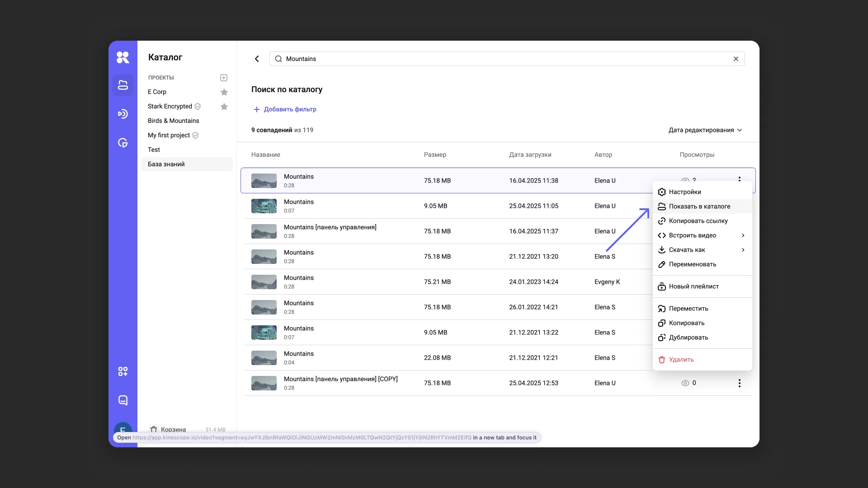Go back with the left arrow
This screenshot has width=868, height=488.
257,59
